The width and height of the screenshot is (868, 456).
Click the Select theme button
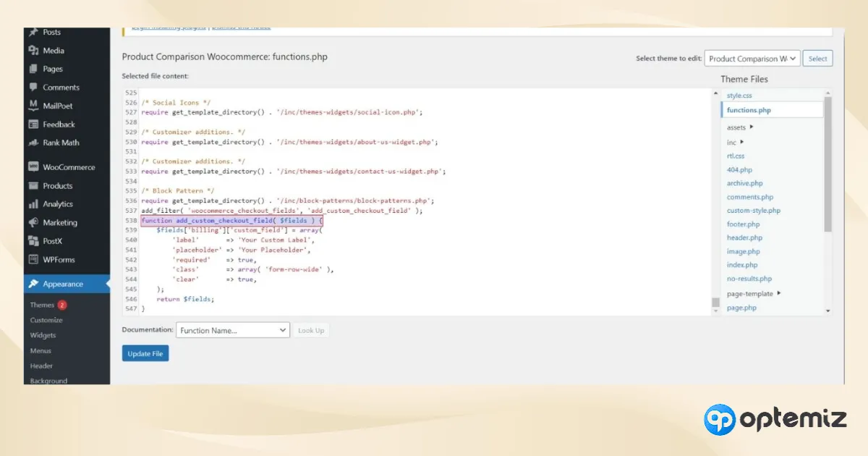pos(818,59)
